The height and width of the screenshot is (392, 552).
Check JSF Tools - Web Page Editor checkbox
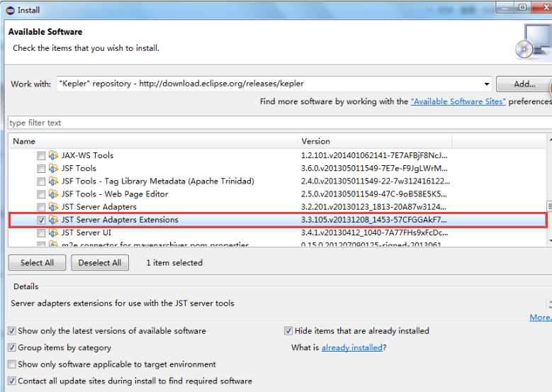click(x=41, y=194)
